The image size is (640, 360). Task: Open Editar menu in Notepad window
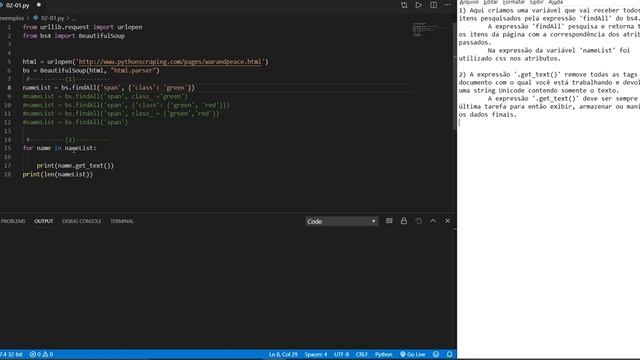(491, 2)
